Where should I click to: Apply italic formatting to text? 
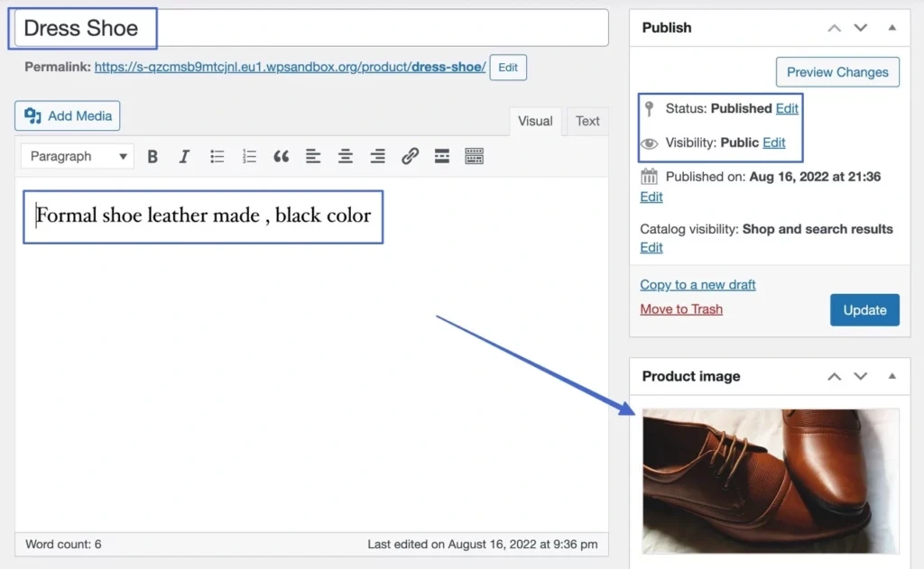184,157
